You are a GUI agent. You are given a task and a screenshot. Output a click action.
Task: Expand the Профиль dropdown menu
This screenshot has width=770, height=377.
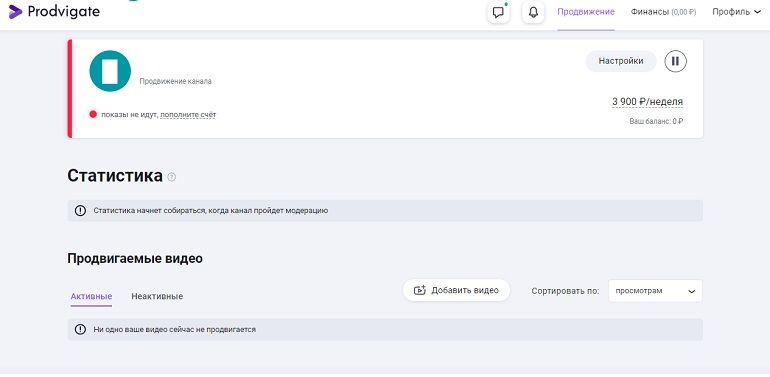point(736,12)
